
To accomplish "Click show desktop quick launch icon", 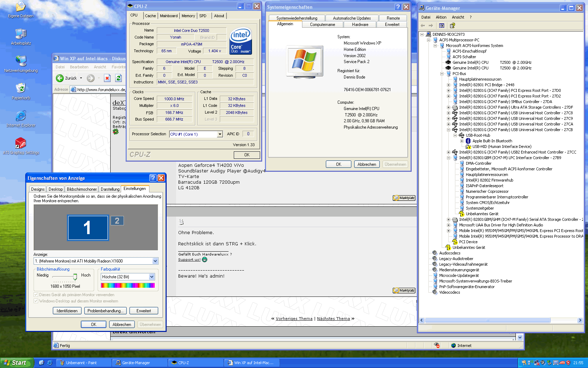I will (x=41, y=363).
